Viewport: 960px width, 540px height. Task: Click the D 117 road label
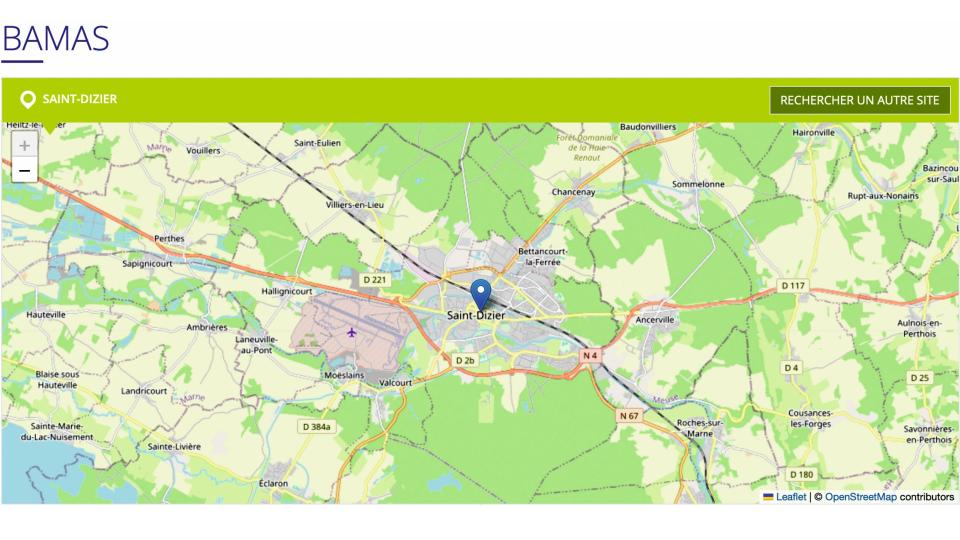tap(793, 285)
